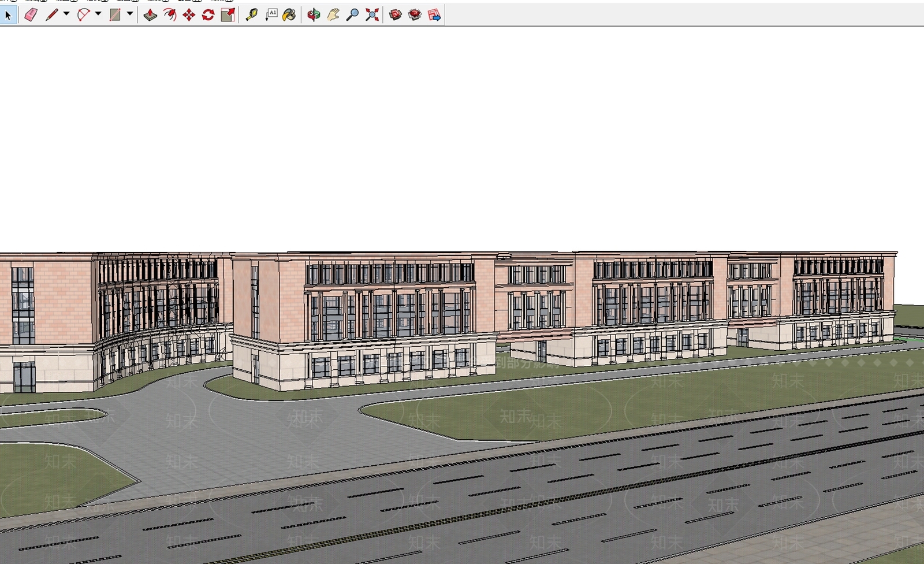Open the Line tool dropdown arrow
The height and width of the screenshot is (564, 924).
tap(66, 14)
